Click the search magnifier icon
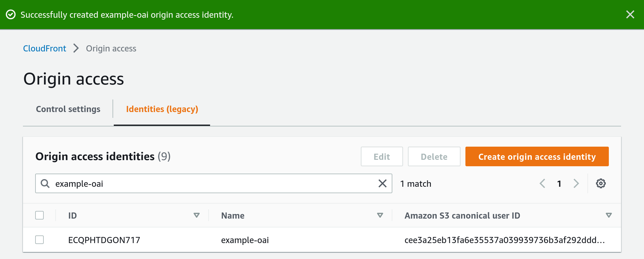 (x=45, y=183)
